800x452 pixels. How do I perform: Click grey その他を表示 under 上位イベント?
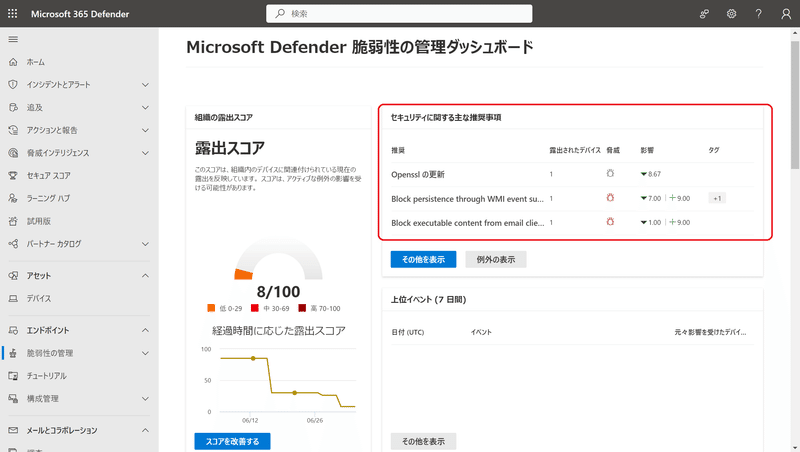(x=423, y=441)
